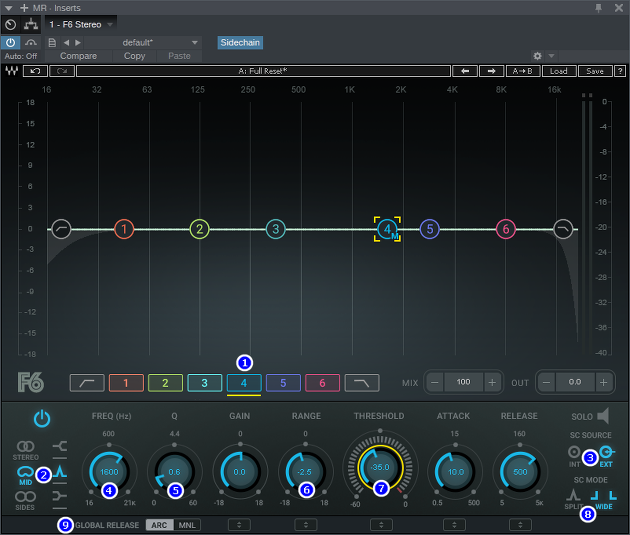The height and width of the screenshot is (535, 630).
Task: Go to previous preset with left arrow
Action: click(465, 71)
